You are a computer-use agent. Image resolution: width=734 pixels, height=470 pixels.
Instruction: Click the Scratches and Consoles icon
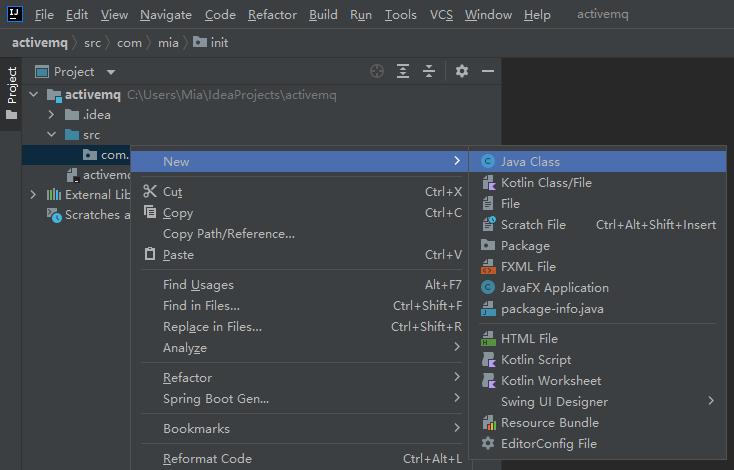pyautogui.click(x=54, y=215)
